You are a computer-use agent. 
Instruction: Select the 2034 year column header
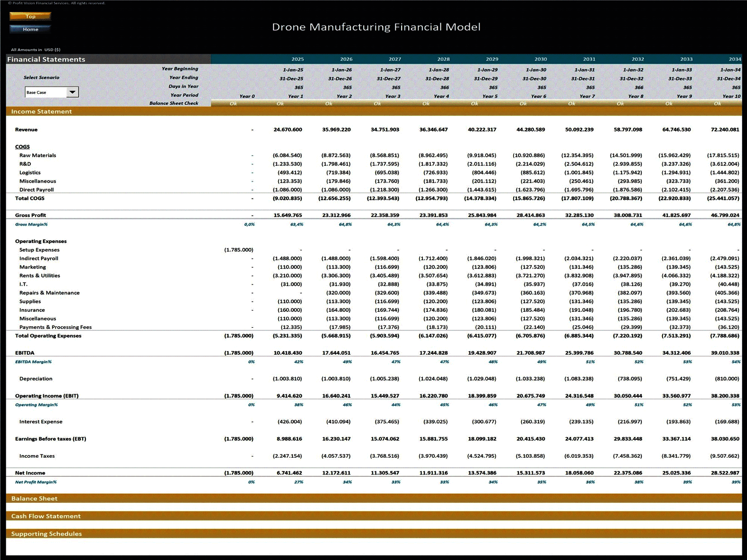(x=735, y=59)
